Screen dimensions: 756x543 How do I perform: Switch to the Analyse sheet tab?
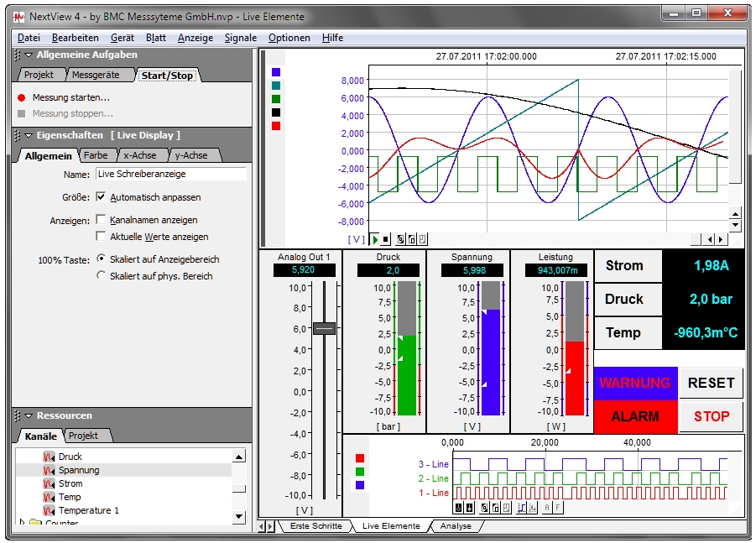point(455,526)
